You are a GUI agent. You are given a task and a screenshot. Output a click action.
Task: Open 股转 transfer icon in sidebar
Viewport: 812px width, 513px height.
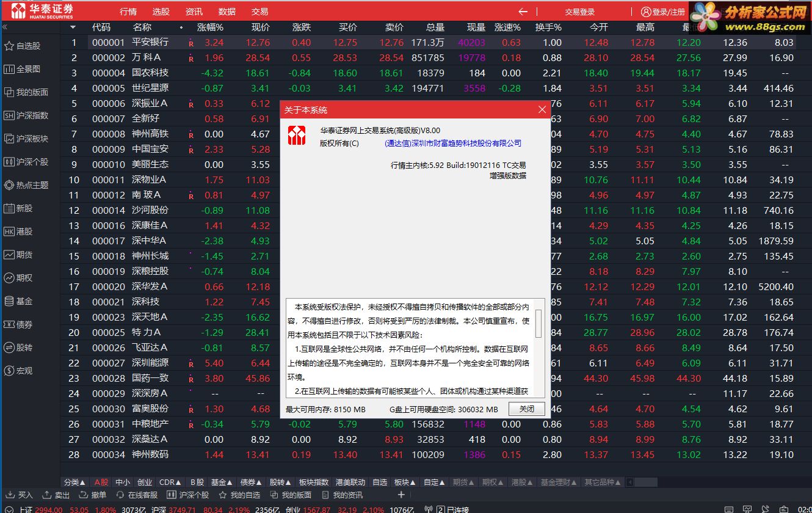[x=9, y=347]
